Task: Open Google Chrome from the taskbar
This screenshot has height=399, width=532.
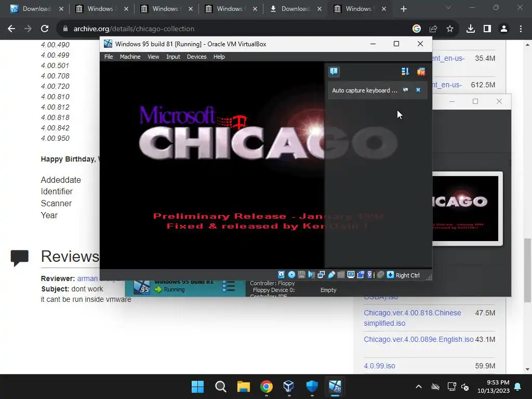Action: [x=267, y=387]
